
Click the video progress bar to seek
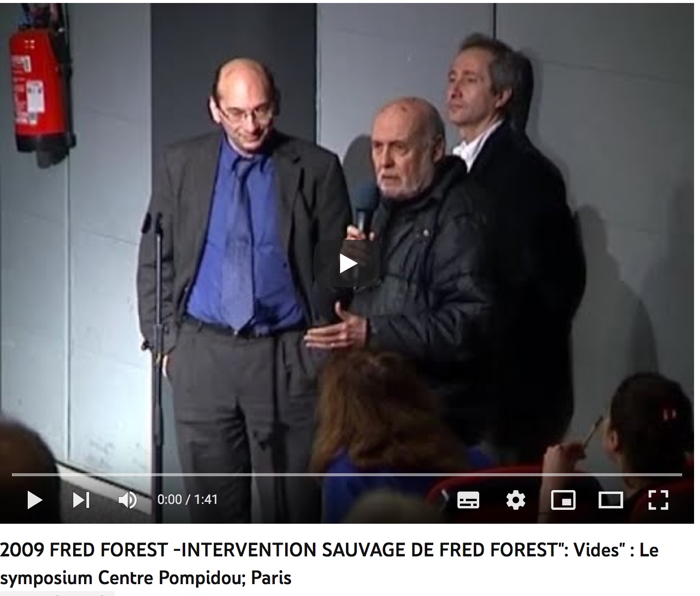click(347, 475)
